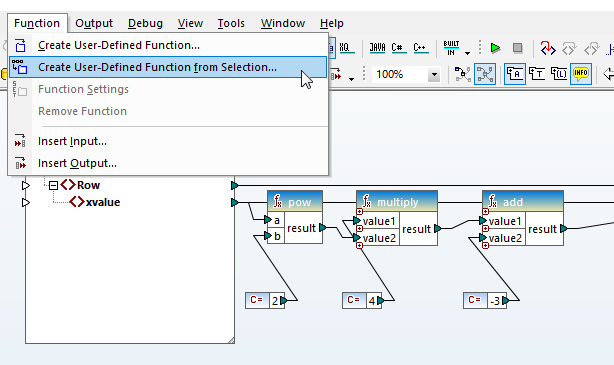The width and height of the screenshot is (614, 365).
Task: Toggle show annotations (A) button
Action: [x=515, y=74]
